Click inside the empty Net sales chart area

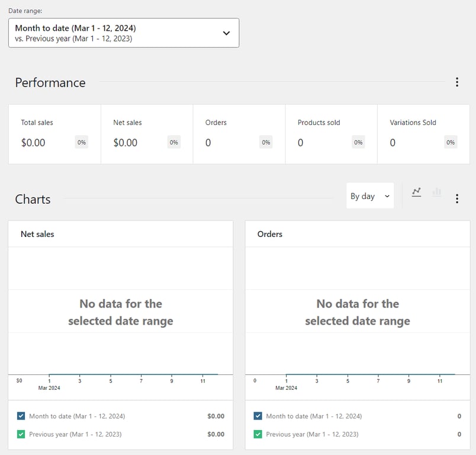120,312
